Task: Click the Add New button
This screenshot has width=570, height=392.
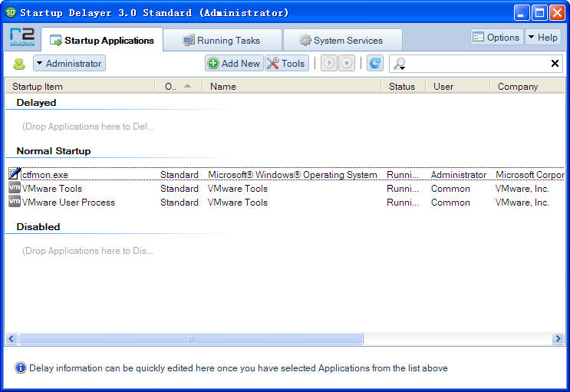Action: [234, 63]
